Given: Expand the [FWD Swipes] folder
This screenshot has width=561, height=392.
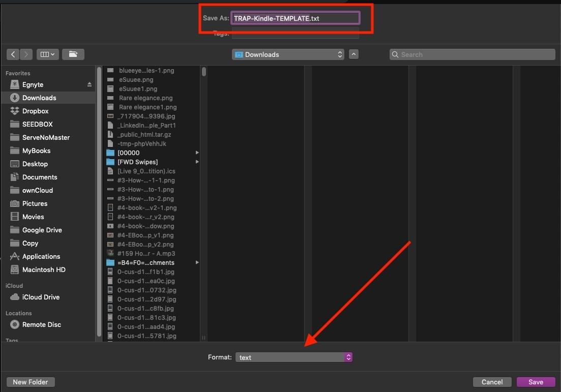Looking at the screenshot, I should pyautogui.click(x=197, y=162).
